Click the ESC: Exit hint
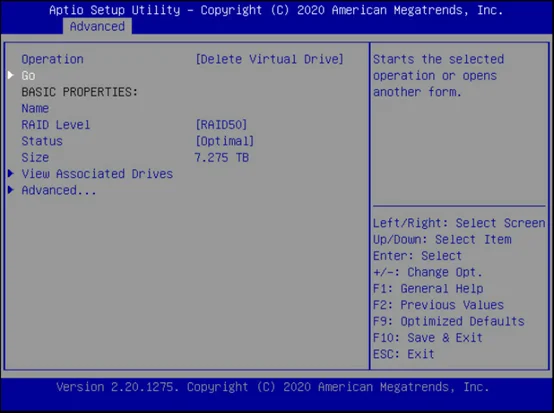 click(404, 354)
